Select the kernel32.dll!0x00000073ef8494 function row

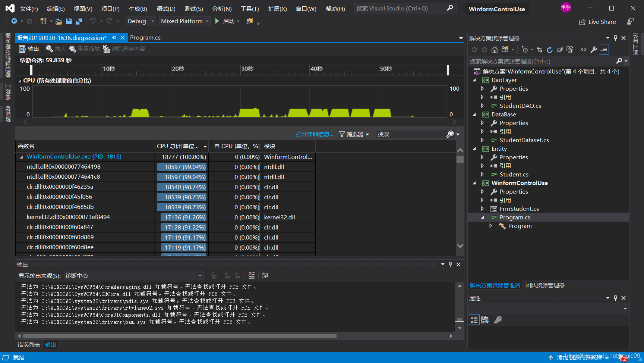165,217
